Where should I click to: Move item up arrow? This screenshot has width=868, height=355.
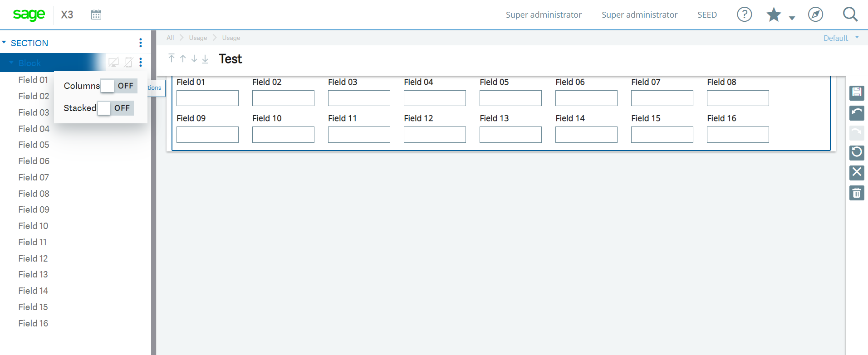tap(183, 58)
